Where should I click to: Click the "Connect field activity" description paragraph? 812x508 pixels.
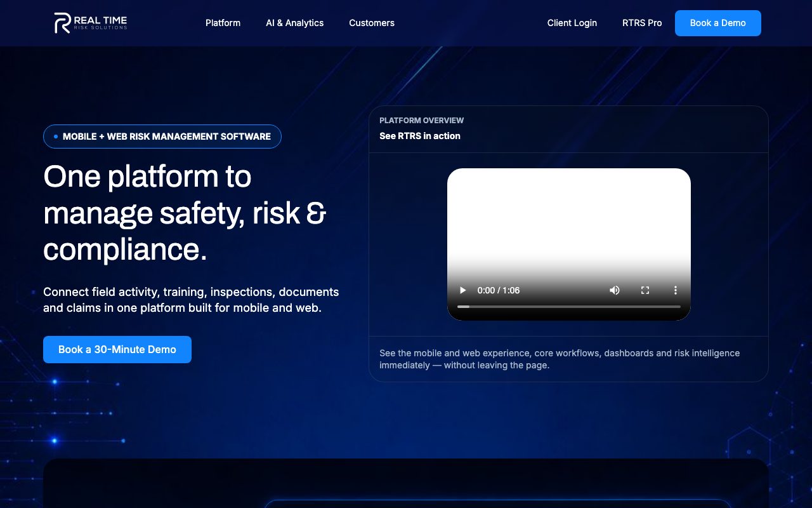(191, 300)
